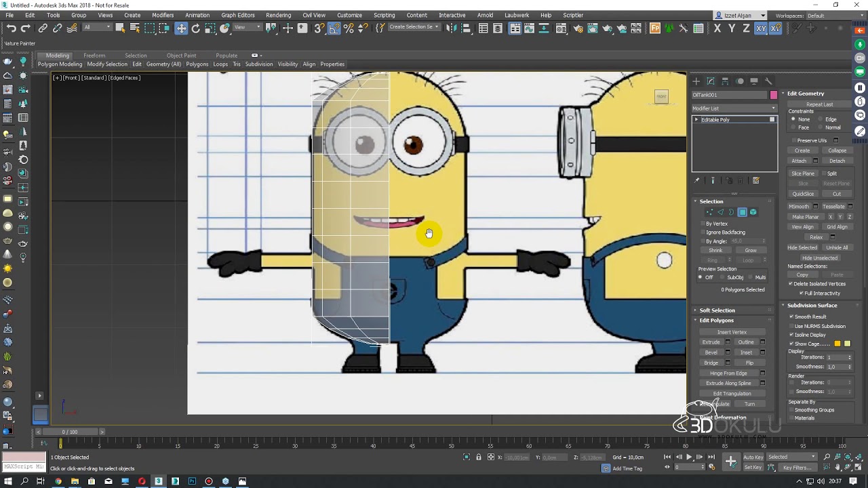Image resolution: width=868 pixels, height=488 pixels.
Task: Select SubObj preview selection radio
Action: click(723, 277)
